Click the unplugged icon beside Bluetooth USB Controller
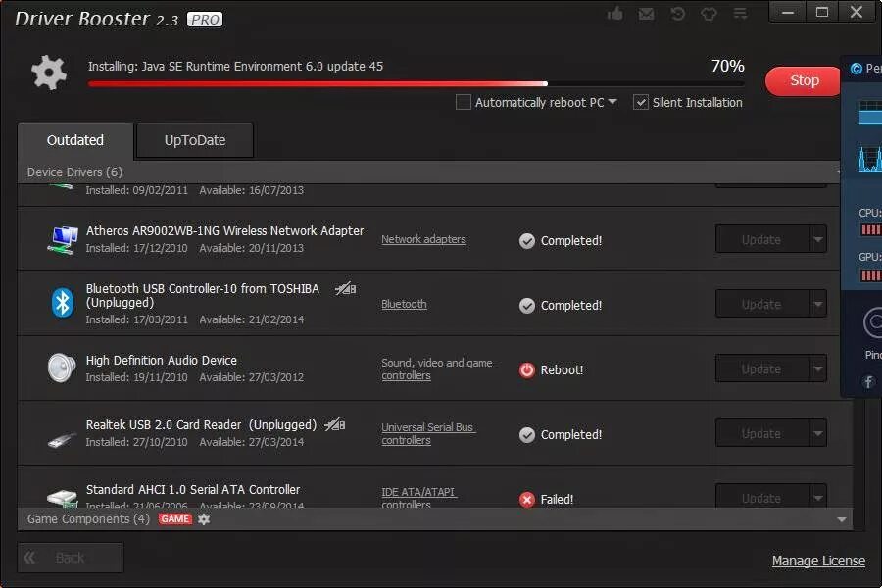The width and height of the screenshot is (882, 588). pos(345,289)
